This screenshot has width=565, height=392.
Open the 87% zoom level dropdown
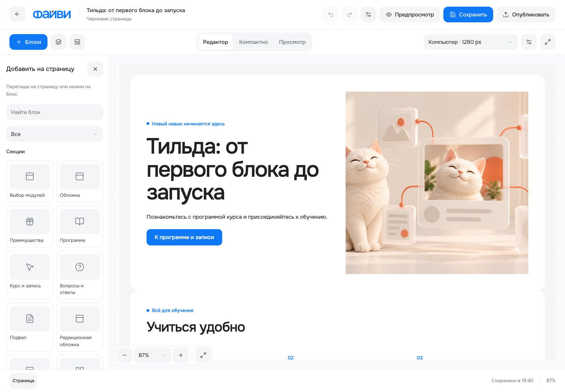tap(153, 355)
